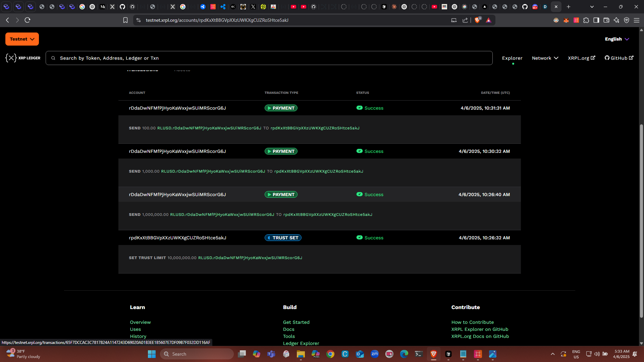Click the XRP Ledger logo icon

point(11,58)
